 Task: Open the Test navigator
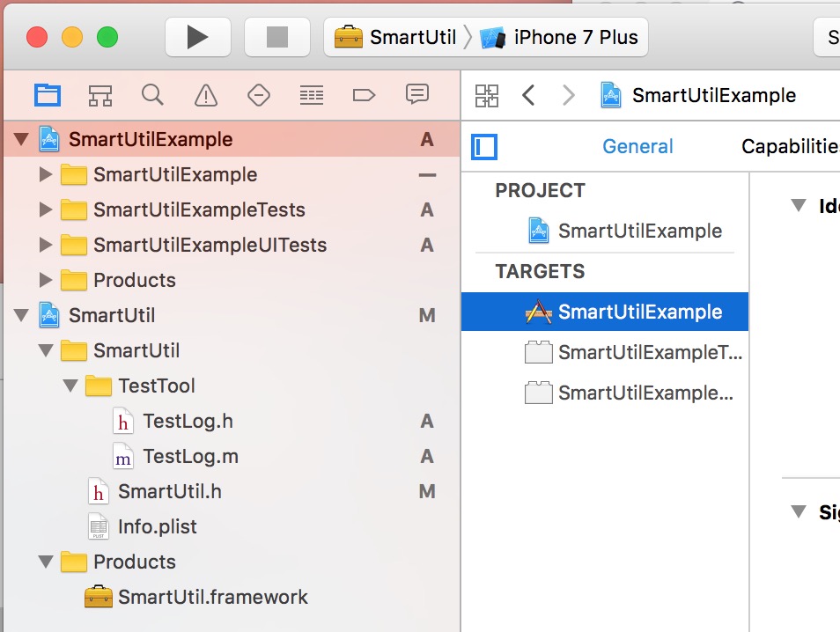(x=259, y=95)
